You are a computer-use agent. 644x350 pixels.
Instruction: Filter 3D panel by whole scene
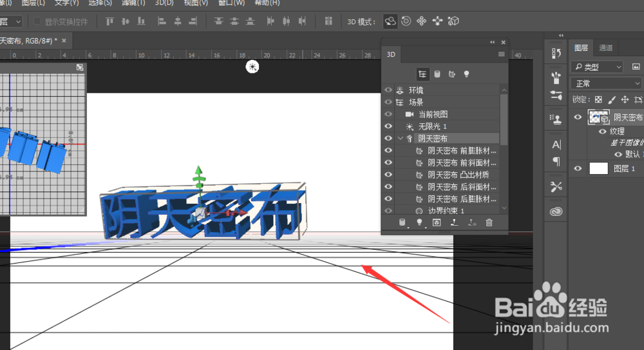click(x=422, y=74)
